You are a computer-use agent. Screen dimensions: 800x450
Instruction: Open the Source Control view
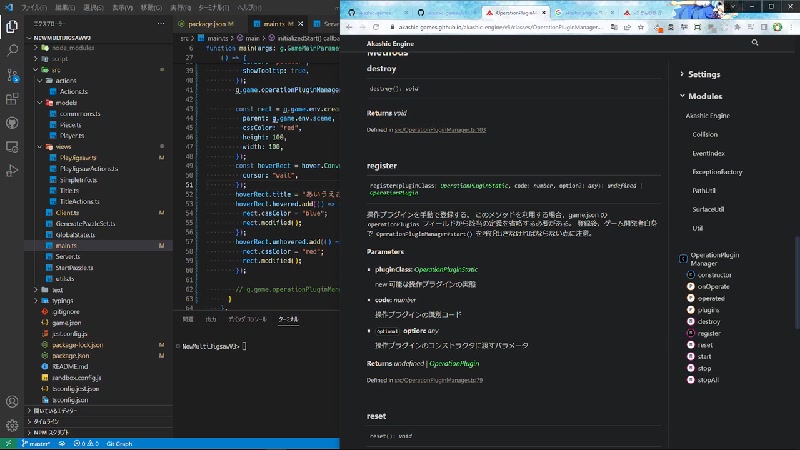(12, 74)
